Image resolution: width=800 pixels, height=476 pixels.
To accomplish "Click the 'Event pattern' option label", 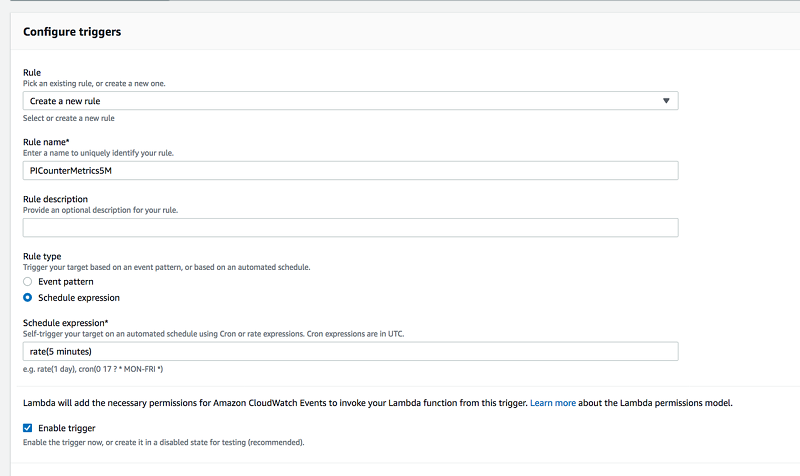I will pos(67,282).
